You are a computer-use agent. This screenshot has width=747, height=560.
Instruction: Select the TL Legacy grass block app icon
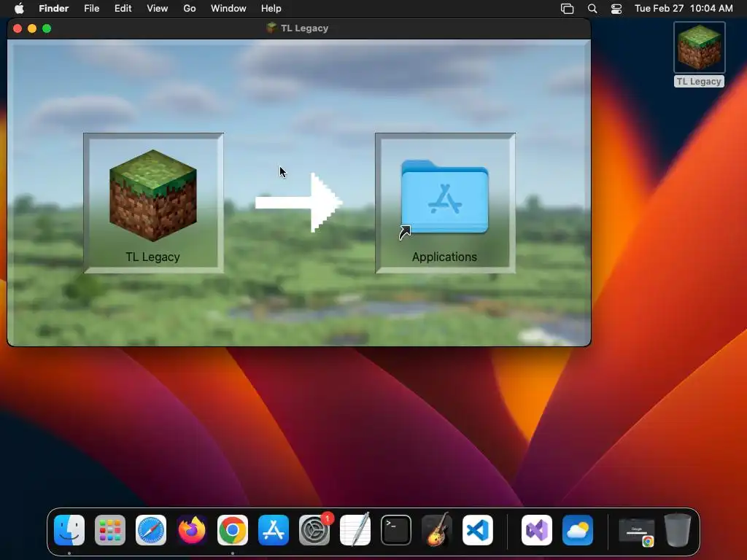[x=153, y=195]
